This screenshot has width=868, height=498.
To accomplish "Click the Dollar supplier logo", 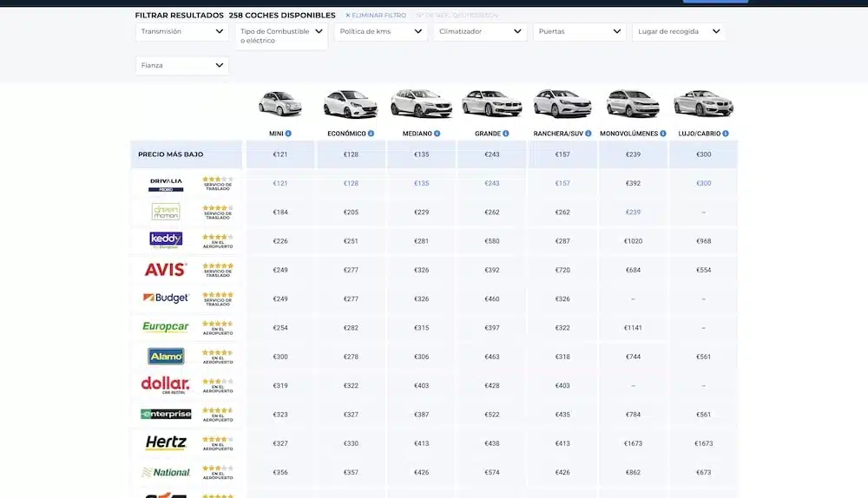I will click(x=166, y=385).
